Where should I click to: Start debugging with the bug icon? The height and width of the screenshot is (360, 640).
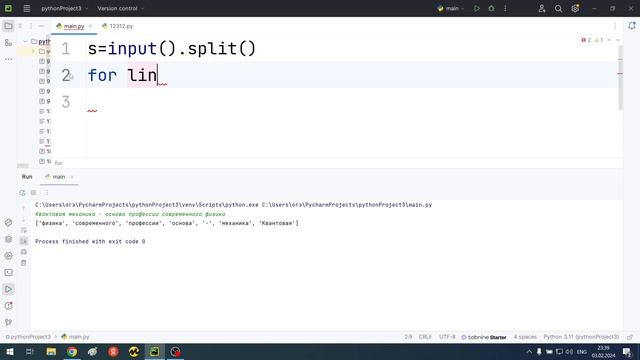(491, 8)
